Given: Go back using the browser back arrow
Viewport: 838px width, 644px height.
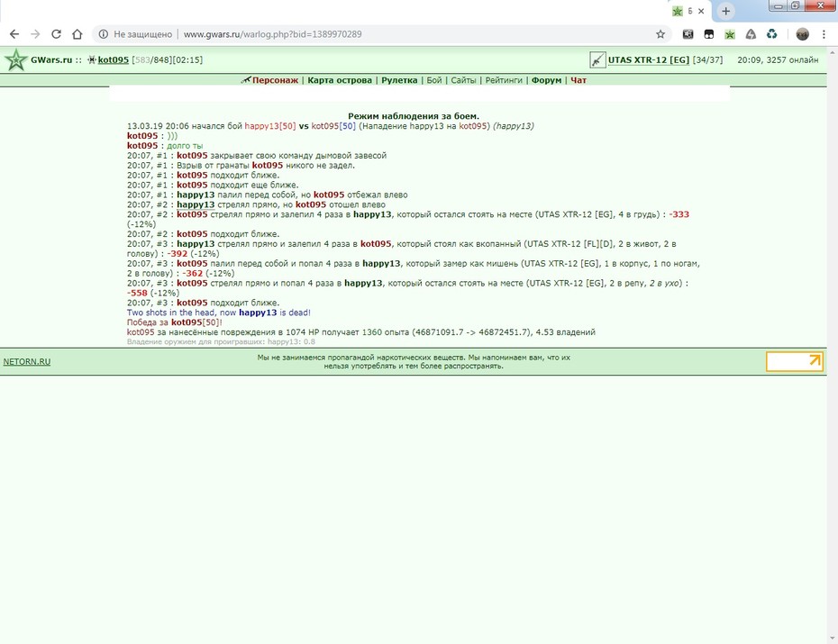Looking at the screenshot, I should [x=14, y=34].
